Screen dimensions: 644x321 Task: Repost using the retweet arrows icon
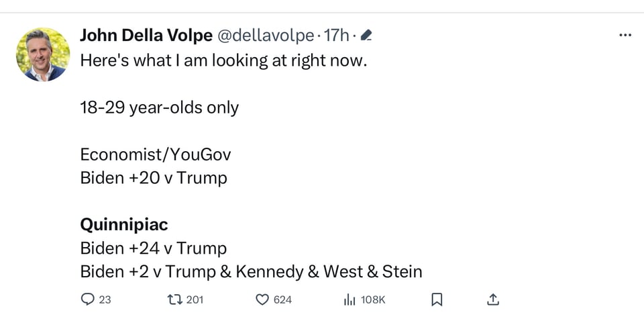[174, 300]
